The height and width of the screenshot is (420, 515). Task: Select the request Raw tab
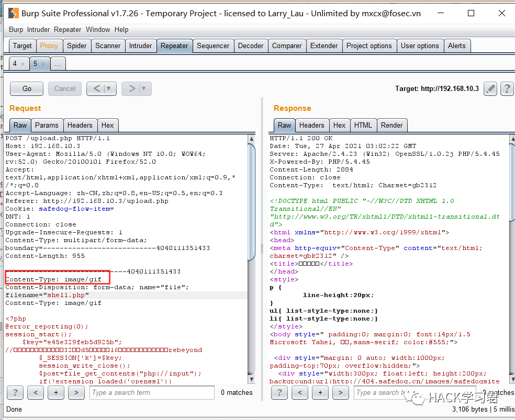(x=20, y=125)
